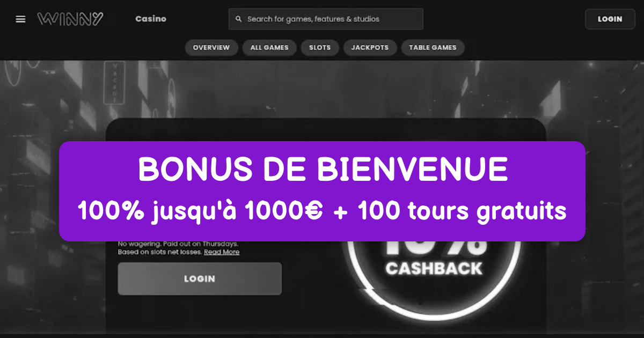Select the Casino section label
This screenshot has height=338, width=644.
[x=151, y=19]
